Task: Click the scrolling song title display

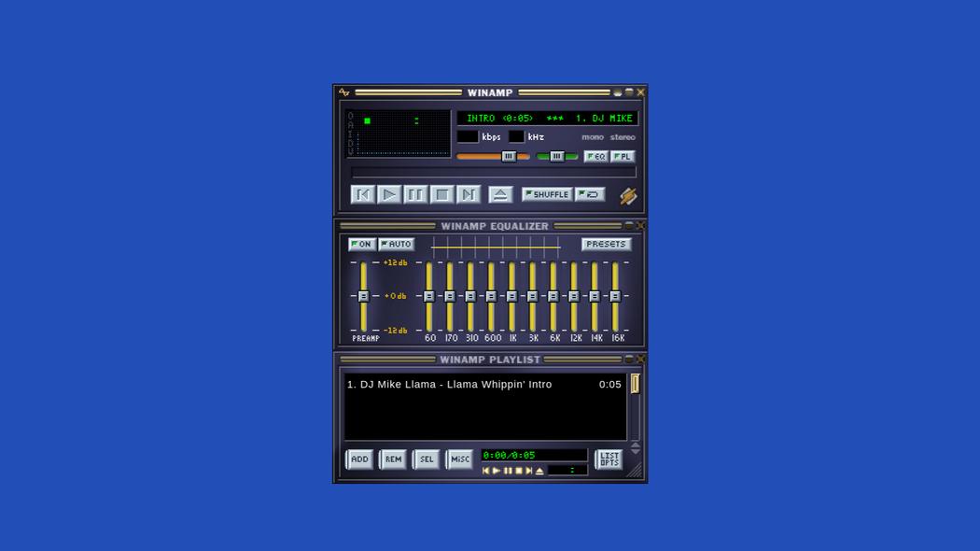Action: (548, 119)
